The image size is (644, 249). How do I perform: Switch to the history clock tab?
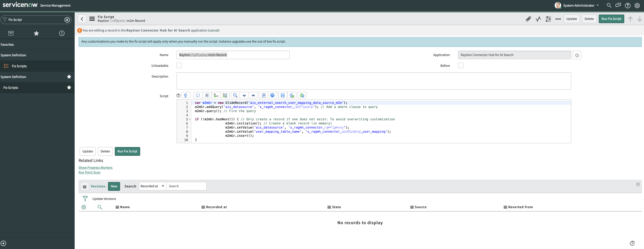[x=62, y=33]
